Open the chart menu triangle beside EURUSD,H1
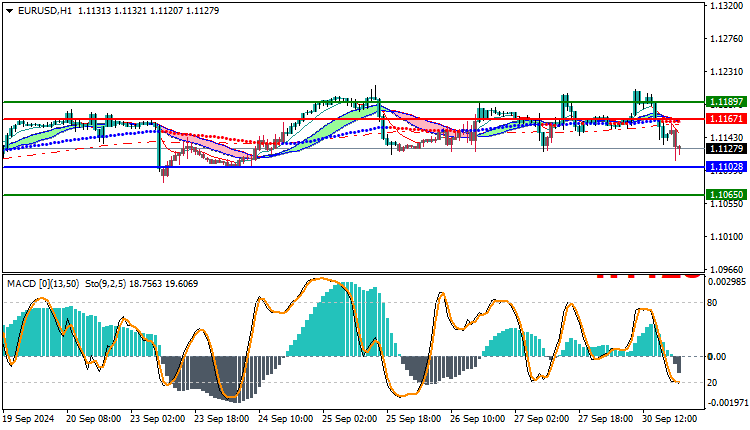 tap(9, 11)
